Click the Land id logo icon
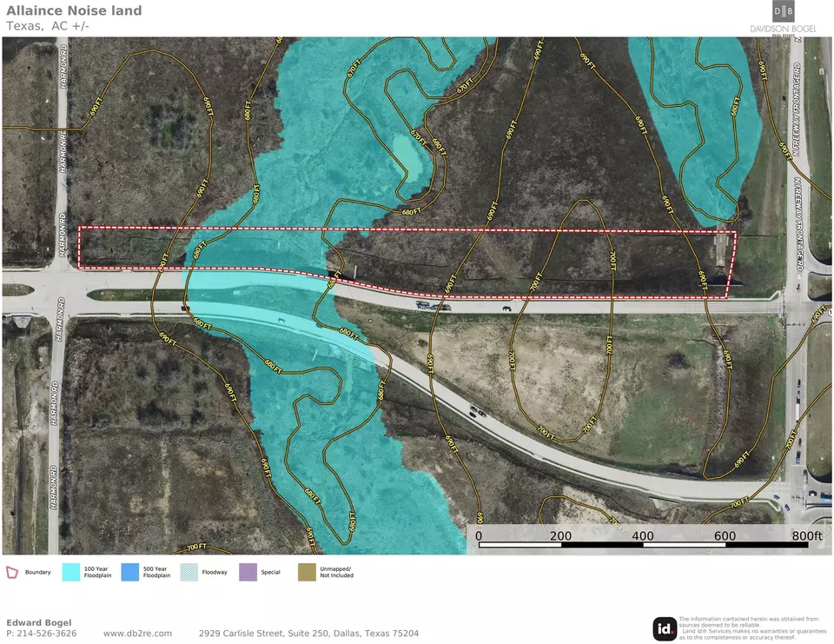 [x=665, y=628]
